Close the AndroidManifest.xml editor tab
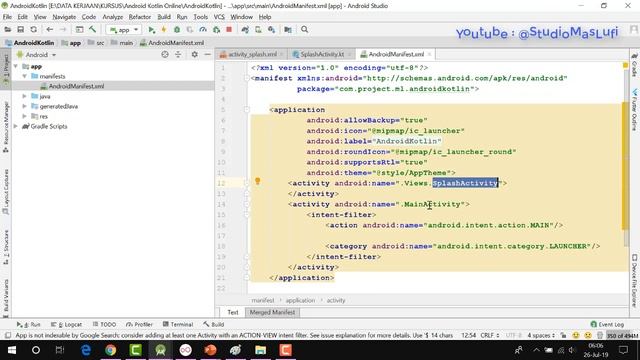This screenshot has width=640, height=360. [429, 54]
